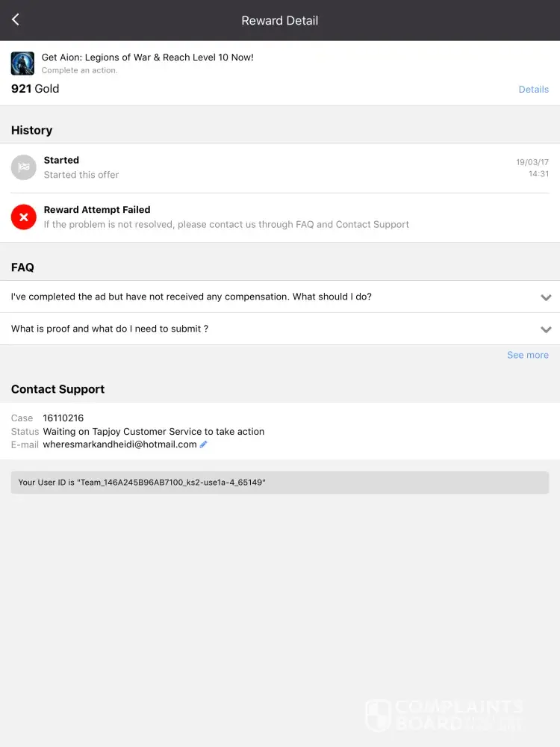Tap the Aion game app icon
Image resolution: width=560 pixels, height=747 pixels.
(22, 63)
